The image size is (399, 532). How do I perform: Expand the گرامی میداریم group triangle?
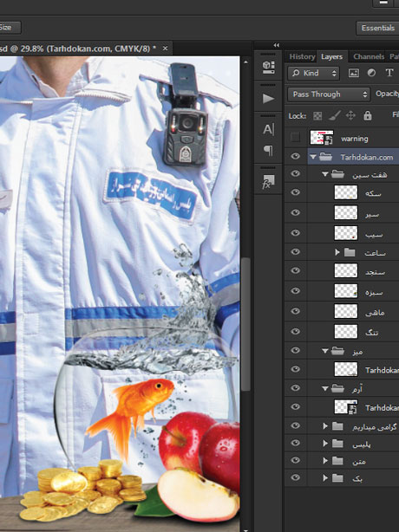[325, 426]
